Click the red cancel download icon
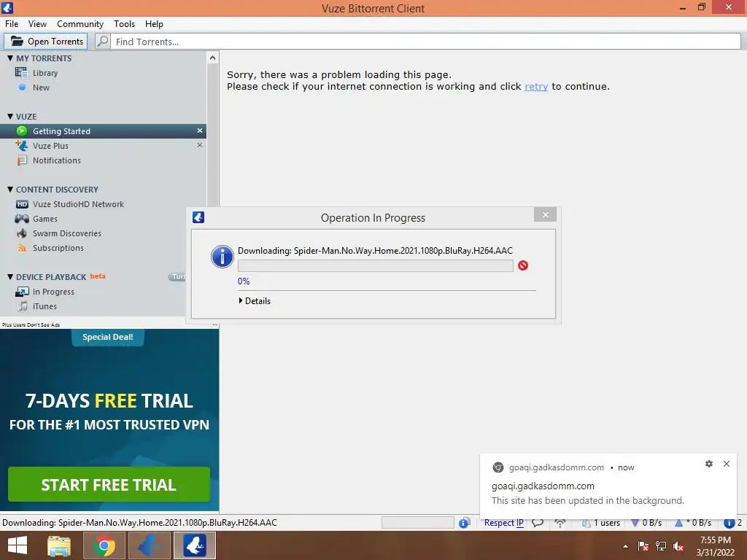The height and width of the screenshot is (560, 747). [x=523, y=265]
